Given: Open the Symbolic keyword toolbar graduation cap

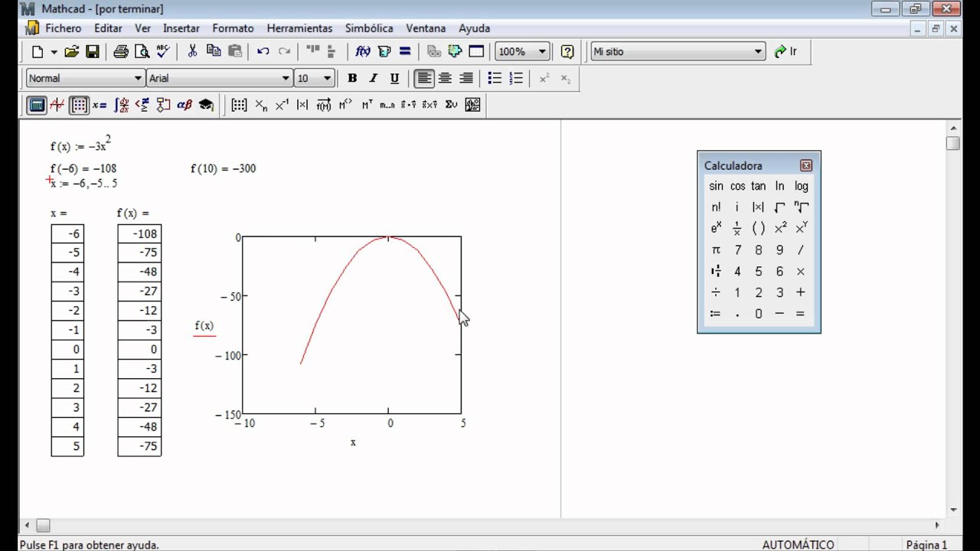Looking at the screenshot, I should (206, 105).
